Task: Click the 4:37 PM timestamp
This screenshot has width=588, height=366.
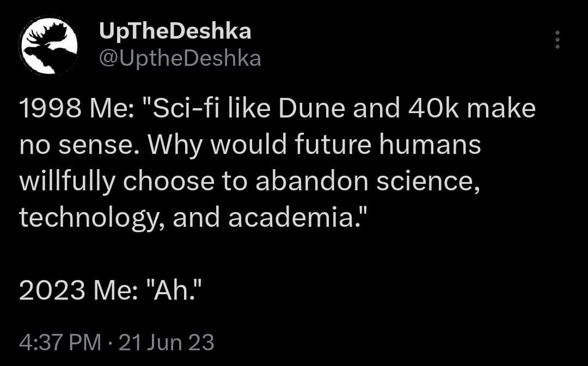Action: point(60,343)
